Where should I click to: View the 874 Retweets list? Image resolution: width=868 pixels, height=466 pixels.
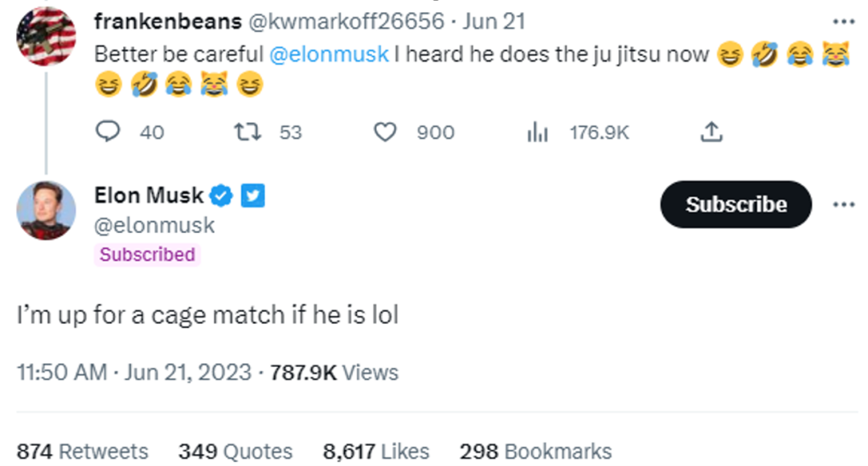coord(83,451)
